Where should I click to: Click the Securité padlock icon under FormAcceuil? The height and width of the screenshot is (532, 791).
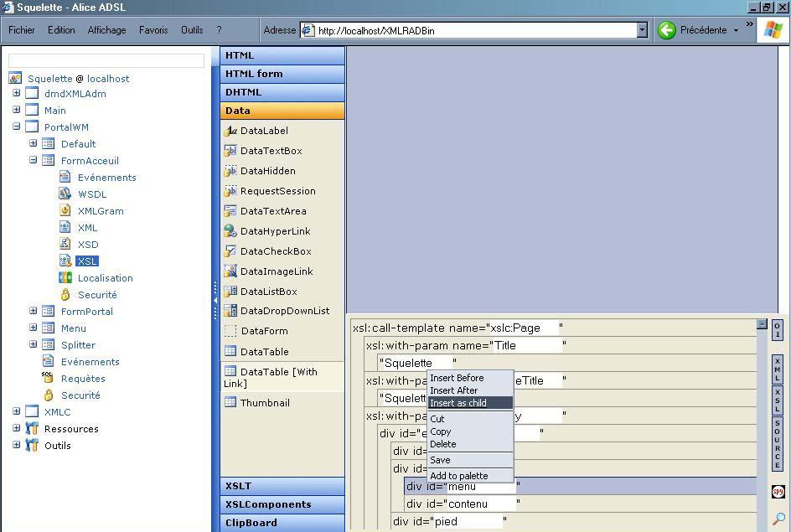click(65, 294)
